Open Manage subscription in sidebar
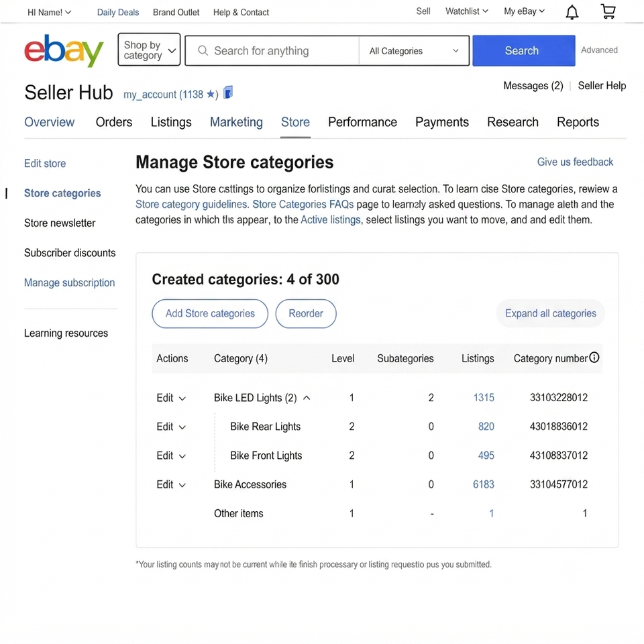The height and width of the screenshot is (644, 644). [69, 282]
